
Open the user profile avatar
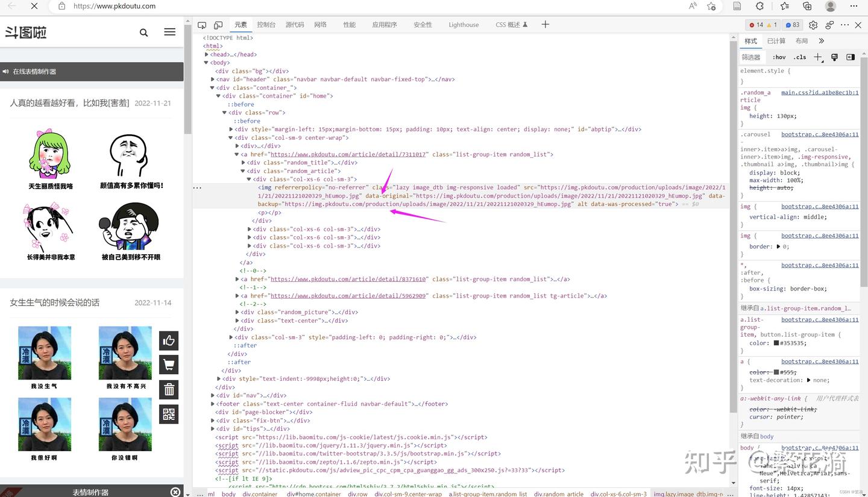point(831,6)
